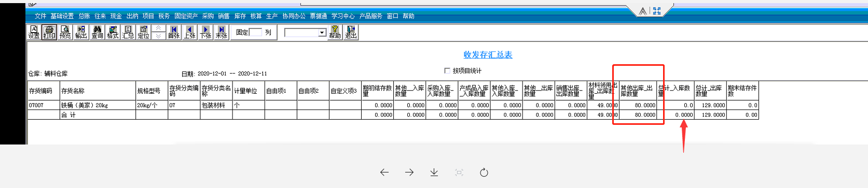Click the 收发存汇总表 title link

[488, 54]
